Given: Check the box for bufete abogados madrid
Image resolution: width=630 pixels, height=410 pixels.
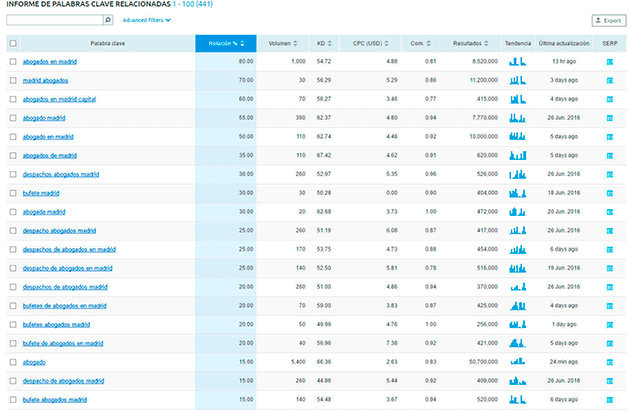Looking at the screenshot, I should click(13, 400).
